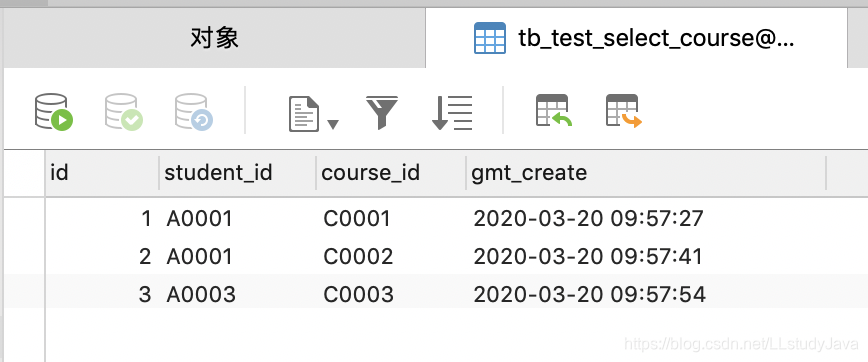Open the filter funnel tool
Screen dimensions: 868x362
(382, 113)
